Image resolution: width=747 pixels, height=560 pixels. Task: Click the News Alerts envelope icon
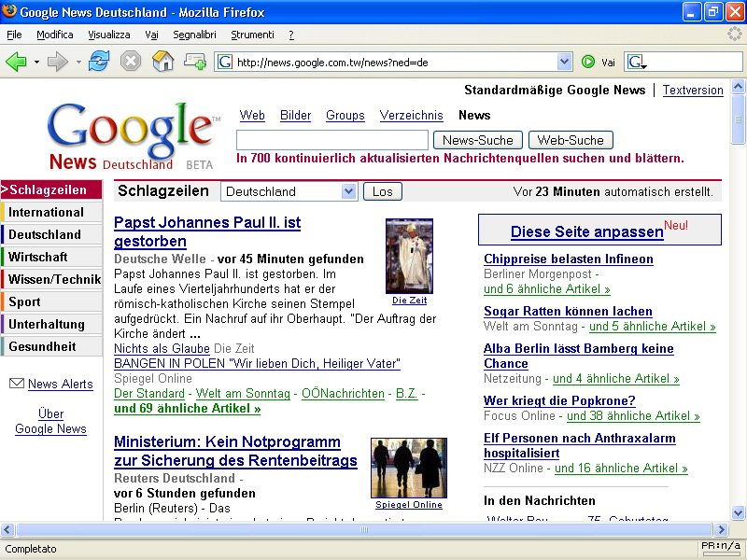(17, 383)
